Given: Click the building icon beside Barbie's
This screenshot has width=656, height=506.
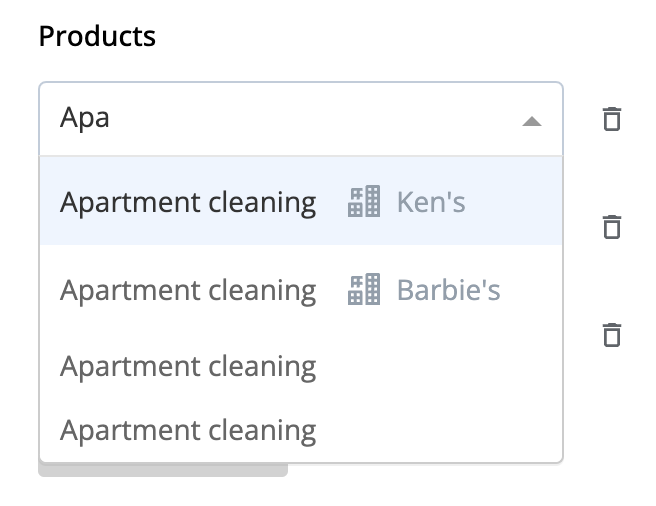Looking at the screenshot, I should [364, 289].
